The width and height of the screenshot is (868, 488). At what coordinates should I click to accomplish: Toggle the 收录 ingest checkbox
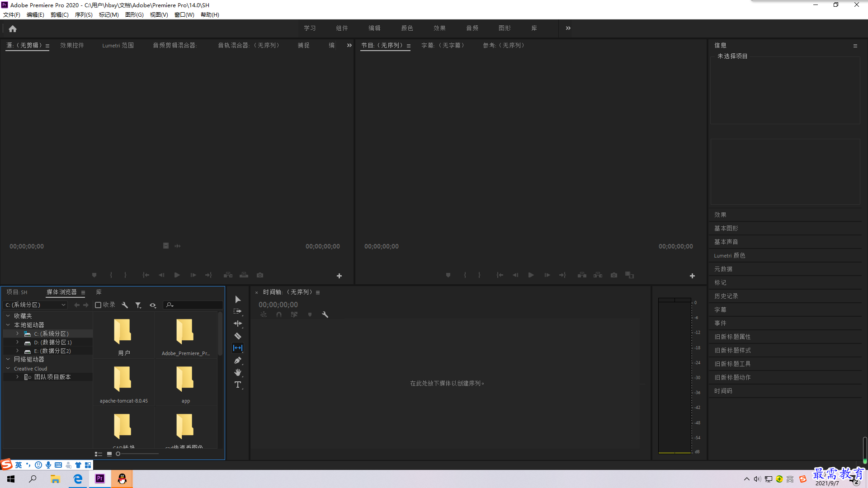(98, 305)
